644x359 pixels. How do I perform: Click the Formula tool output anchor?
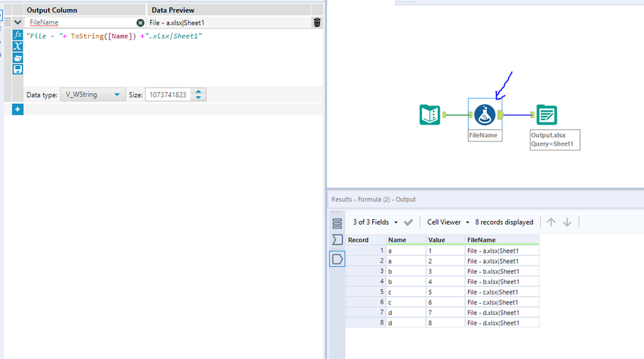pyautogui.click(x=500, y=115)
